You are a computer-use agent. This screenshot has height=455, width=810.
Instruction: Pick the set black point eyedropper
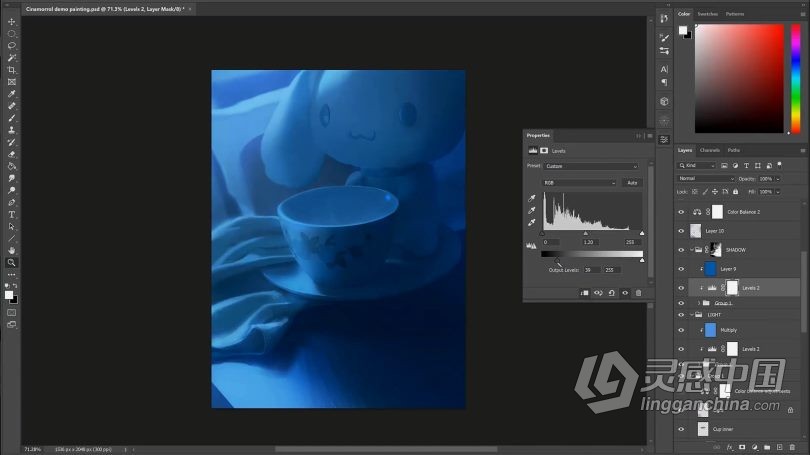click(532, 198)
